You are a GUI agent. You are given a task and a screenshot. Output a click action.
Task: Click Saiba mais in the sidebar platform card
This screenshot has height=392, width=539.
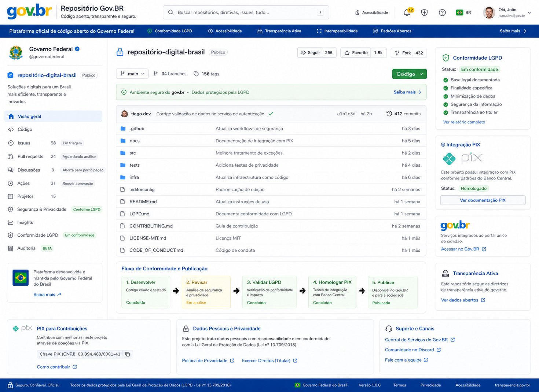point(47,295)
